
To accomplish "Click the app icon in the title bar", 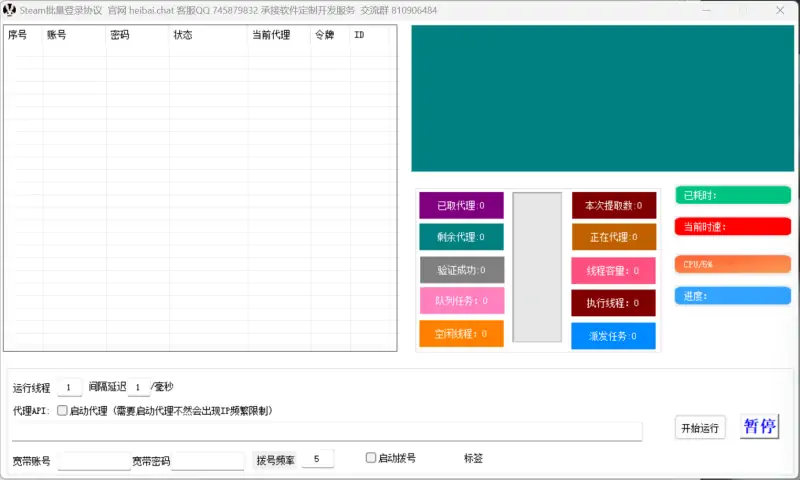I will (x=9, y=10).
